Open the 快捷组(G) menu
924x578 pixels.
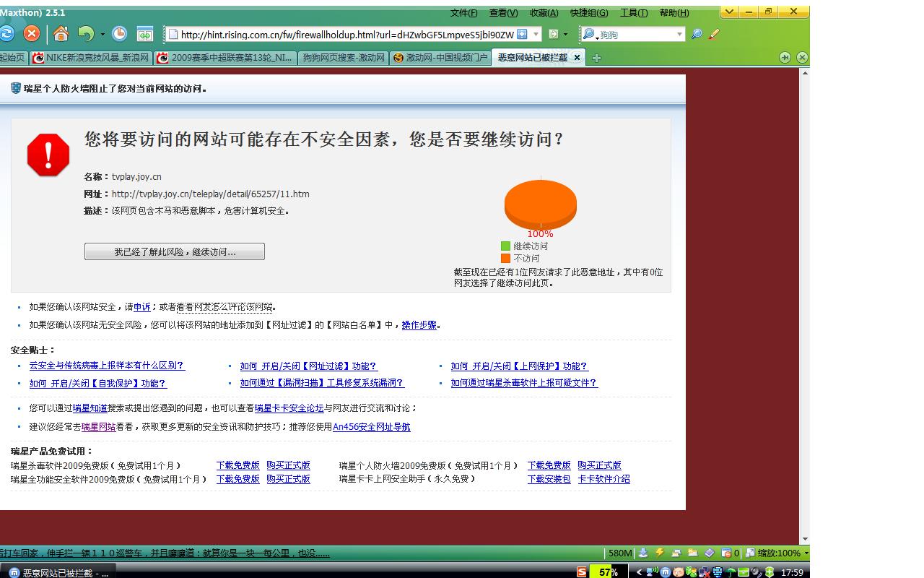point(589,13)
